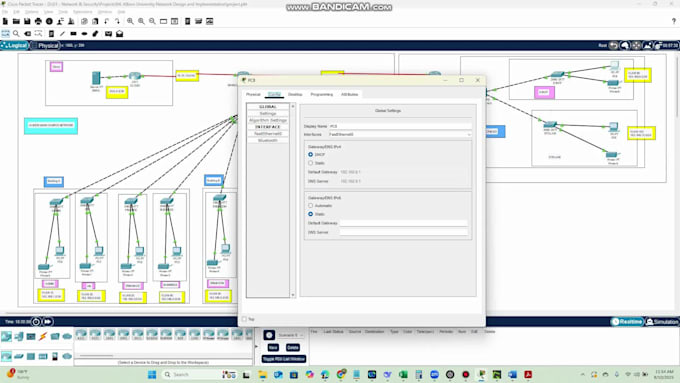Viewport: 680px width, 383px height.
Task: Select the Wireless Devices subcategory icon
Action: pos(43,356)
